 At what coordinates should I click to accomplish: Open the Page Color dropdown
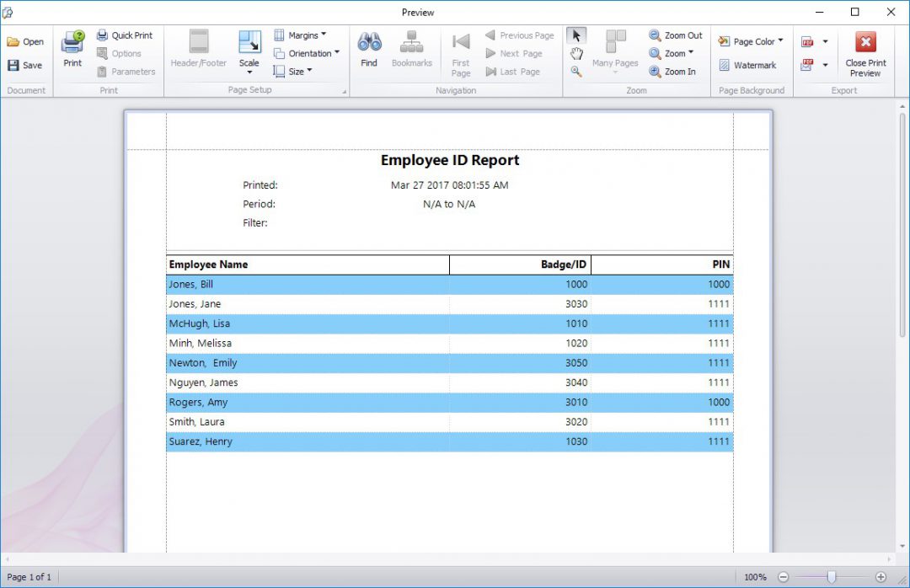coord(751,40)
